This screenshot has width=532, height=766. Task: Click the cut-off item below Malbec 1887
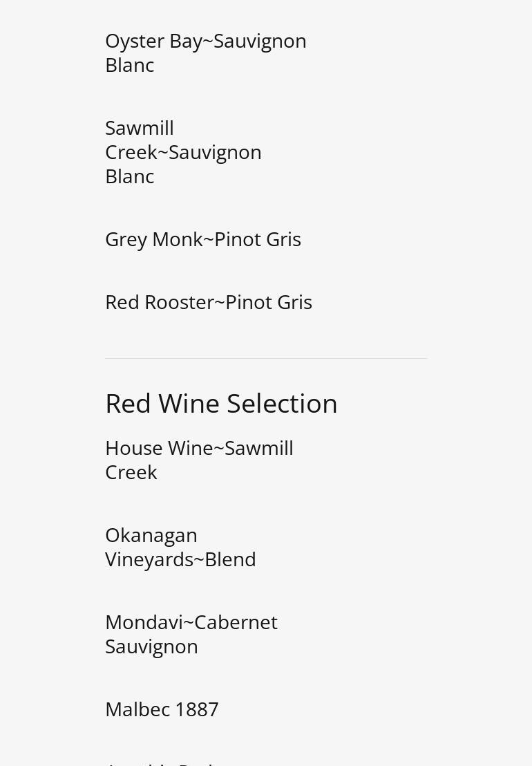[161, 763]
